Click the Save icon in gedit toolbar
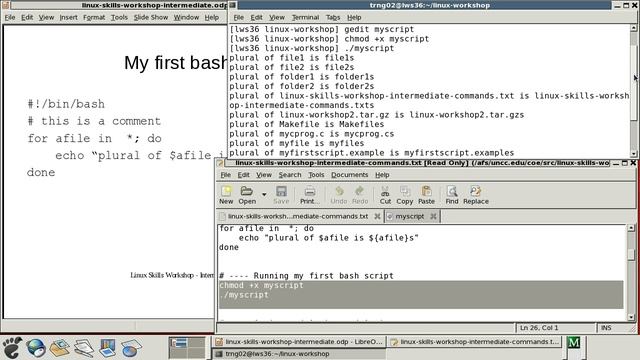The image size is (640, 360). pyautogui.click(x=281, y=195)
